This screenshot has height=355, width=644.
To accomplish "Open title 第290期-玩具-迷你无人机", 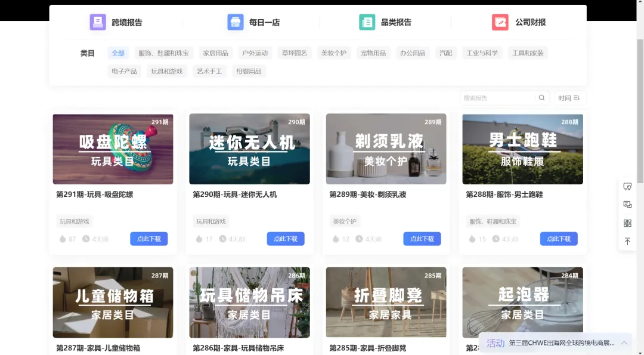I will point(235,195).
